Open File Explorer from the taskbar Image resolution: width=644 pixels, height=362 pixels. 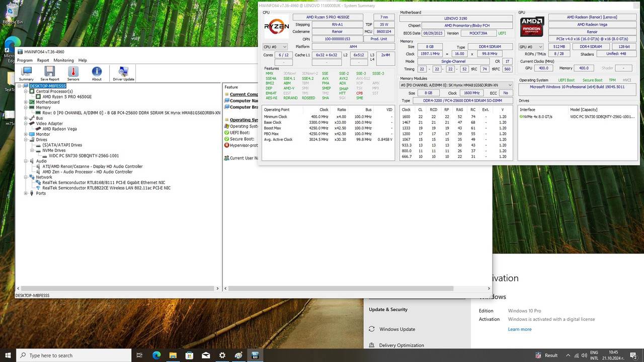(173, 355)
